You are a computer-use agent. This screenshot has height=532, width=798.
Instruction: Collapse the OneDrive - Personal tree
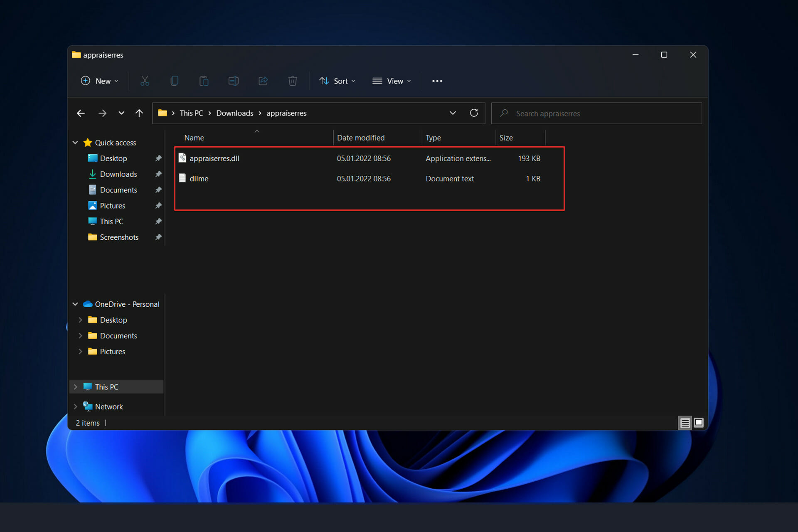[75, 304]
